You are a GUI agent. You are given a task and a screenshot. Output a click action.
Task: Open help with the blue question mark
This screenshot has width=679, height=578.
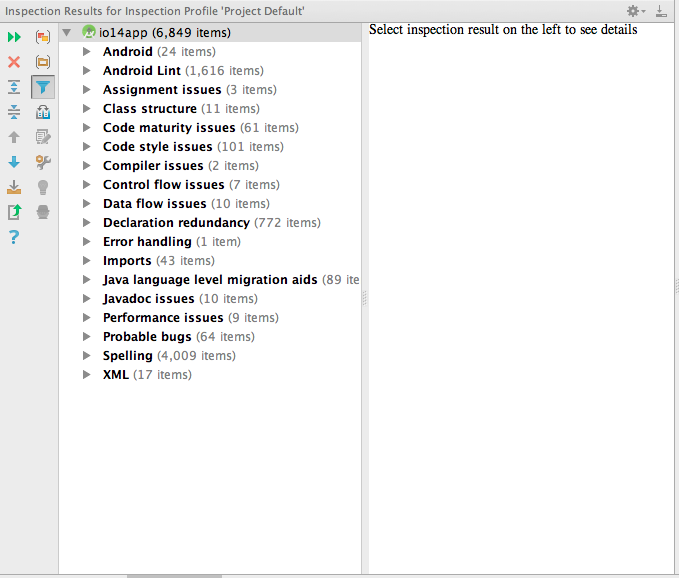coord(14,237)
